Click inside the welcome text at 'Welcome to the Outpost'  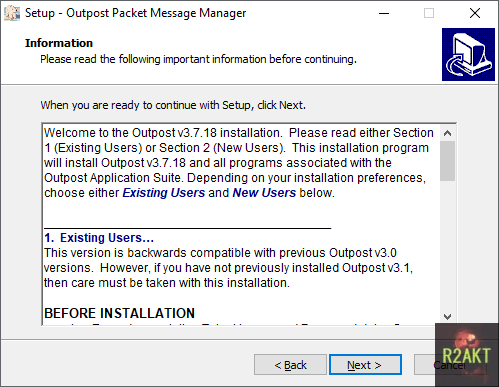pyautogui.click(x=110, y=133)
